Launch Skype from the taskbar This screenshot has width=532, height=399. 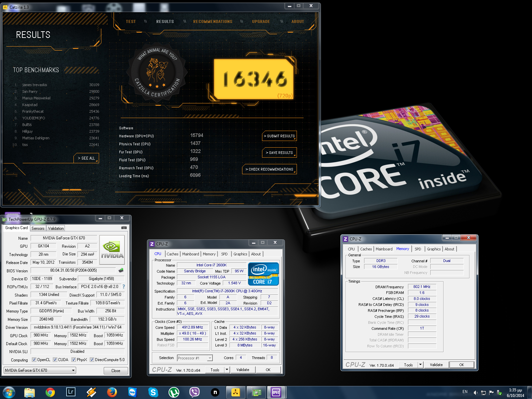click(153, 392)
